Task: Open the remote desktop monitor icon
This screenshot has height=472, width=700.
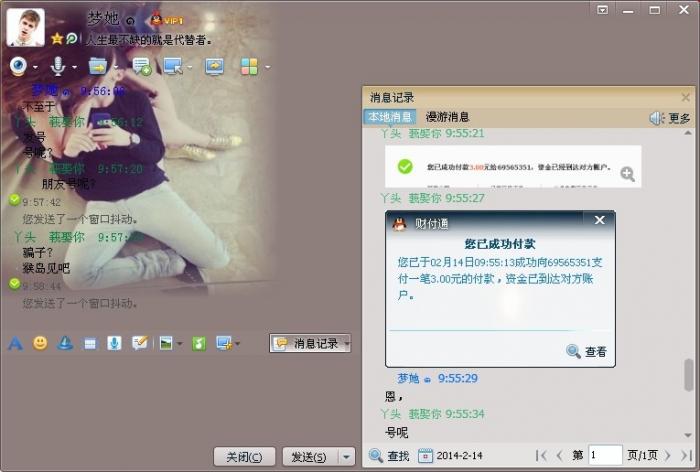Action: [x=173, y=67]
